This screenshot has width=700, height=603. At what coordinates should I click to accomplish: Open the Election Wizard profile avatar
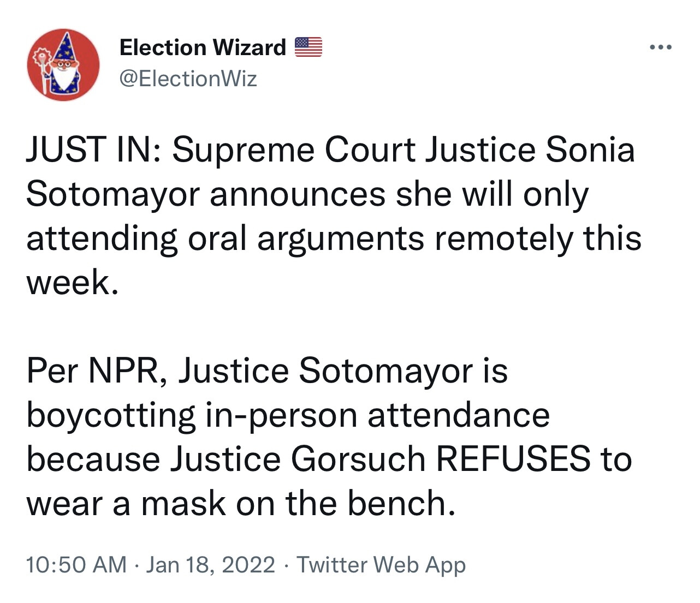63,65
